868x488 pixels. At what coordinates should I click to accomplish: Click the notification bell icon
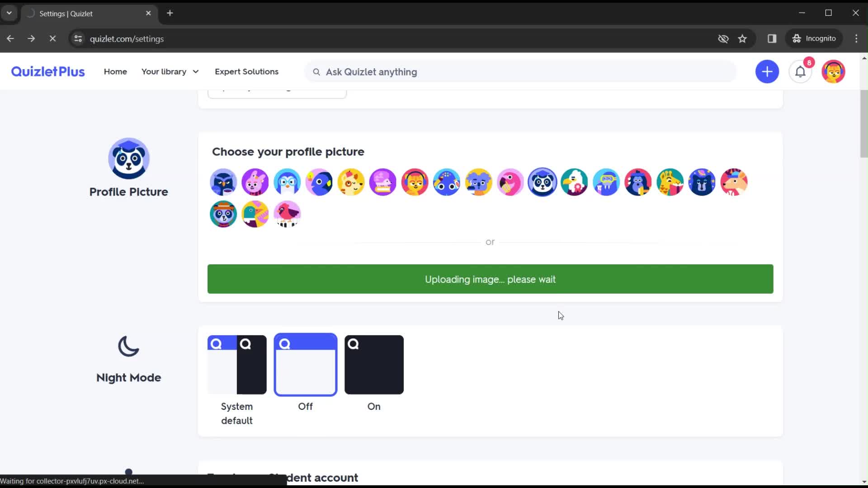[x=801, y=71]
